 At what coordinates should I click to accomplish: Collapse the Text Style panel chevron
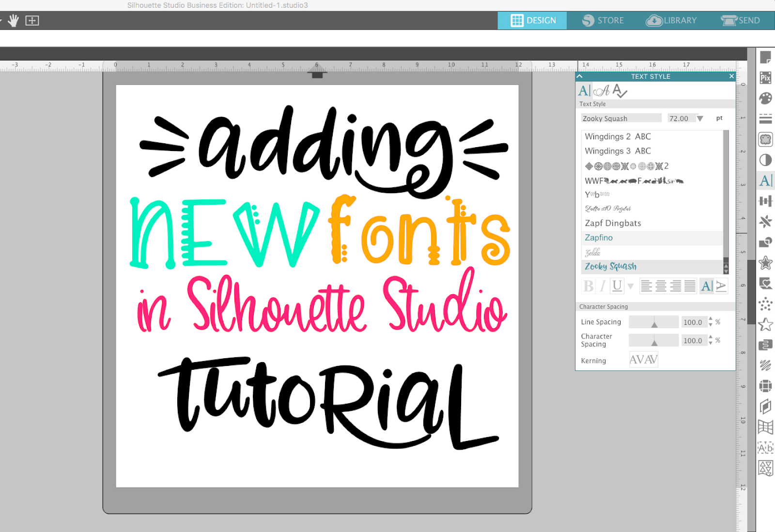580,76
